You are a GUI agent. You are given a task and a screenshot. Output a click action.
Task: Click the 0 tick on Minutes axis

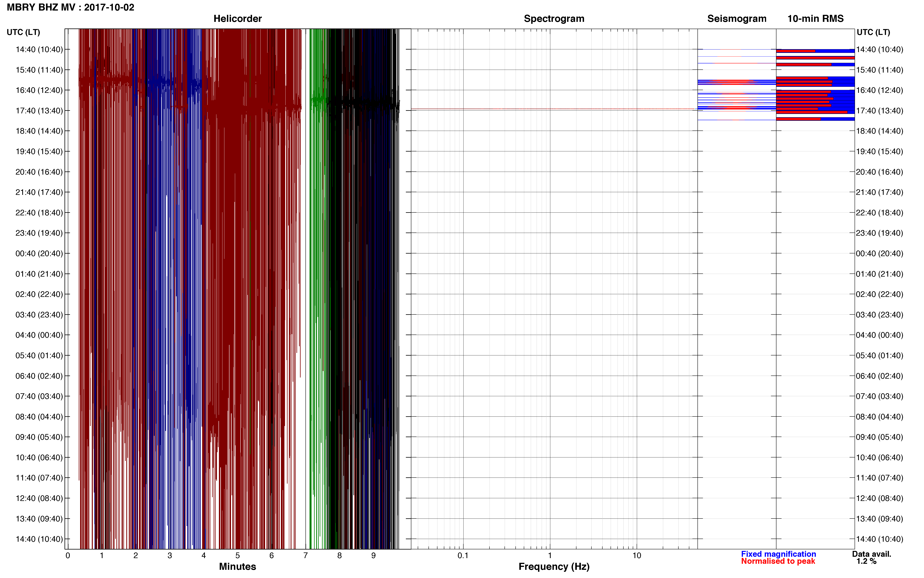pos(68,555)
